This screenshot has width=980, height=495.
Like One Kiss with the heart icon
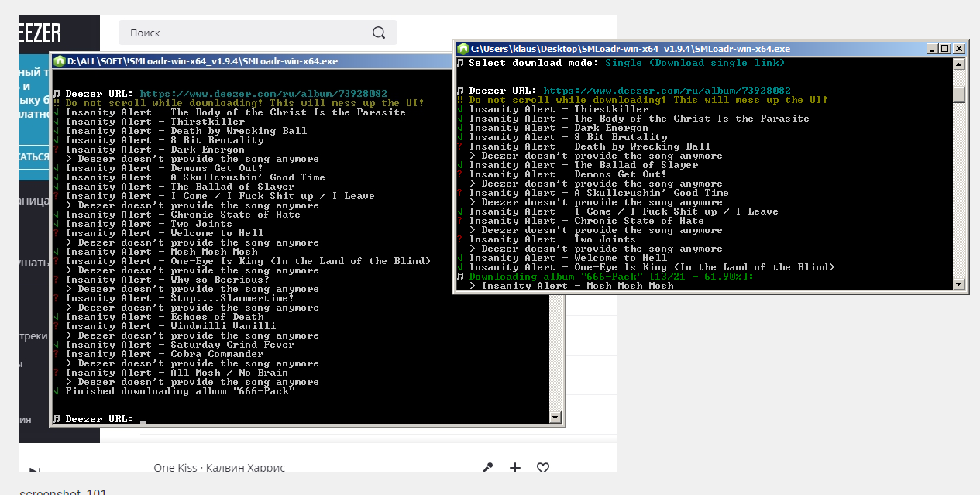pos(543,467)
